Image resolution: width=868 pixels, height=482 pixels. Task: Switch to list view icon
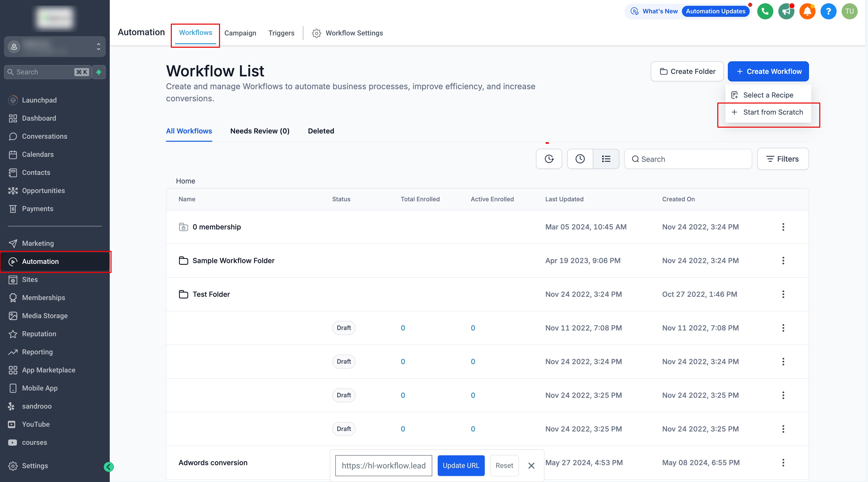click(x=606, y=159)
